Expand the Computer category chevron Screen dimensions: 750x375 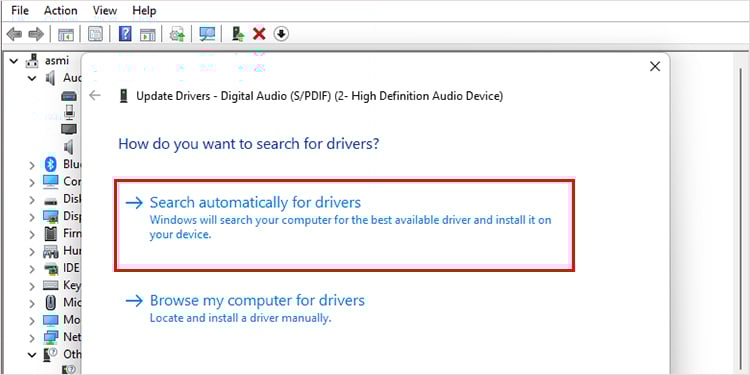32,183
